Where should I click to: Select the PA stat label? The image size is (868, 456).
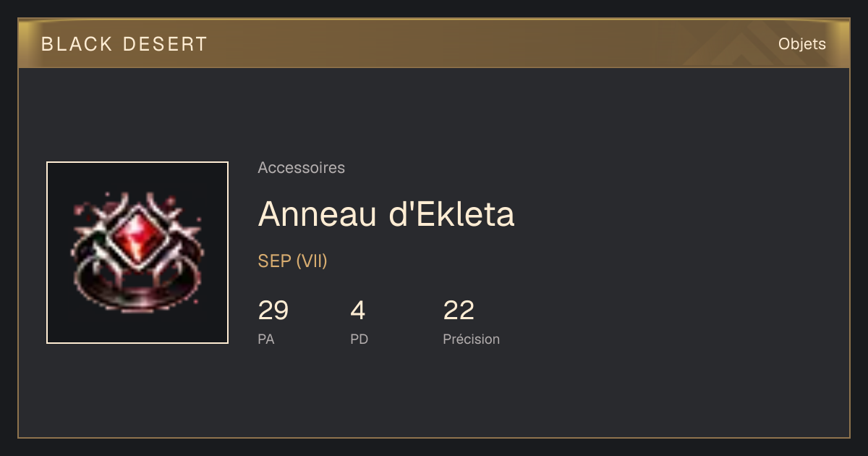tap(266, 339)
